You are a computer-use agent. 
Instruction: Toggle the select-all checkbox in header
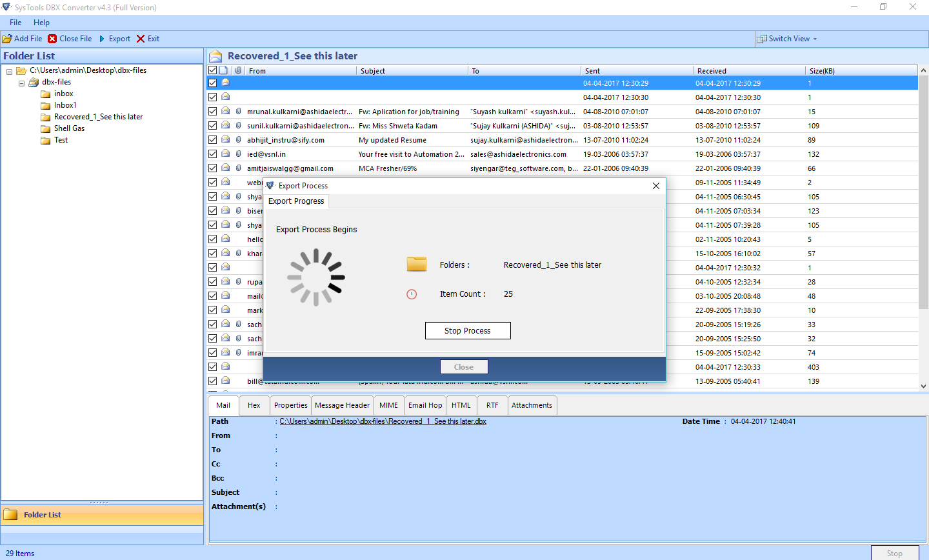(x=212, y=70)
